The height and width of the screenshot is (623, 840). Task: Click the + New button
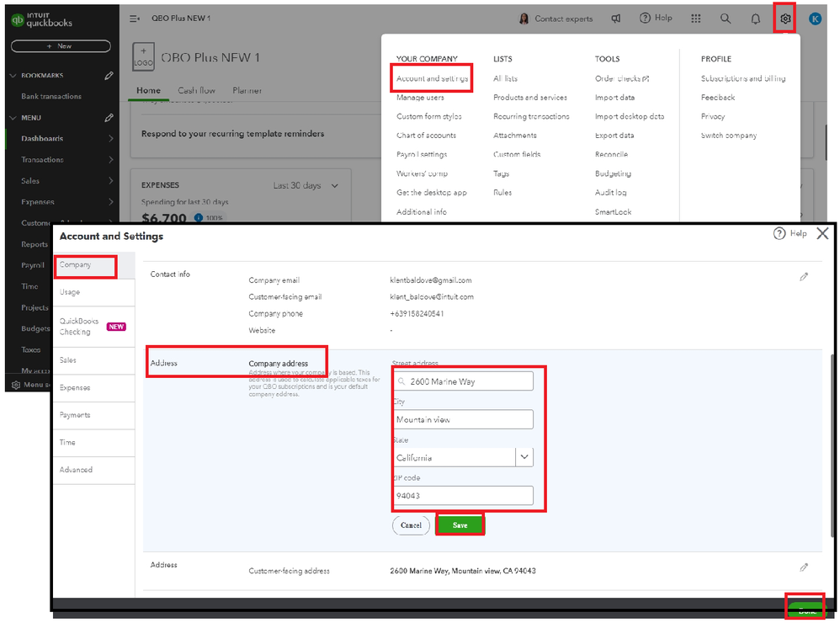click(61, 46)
